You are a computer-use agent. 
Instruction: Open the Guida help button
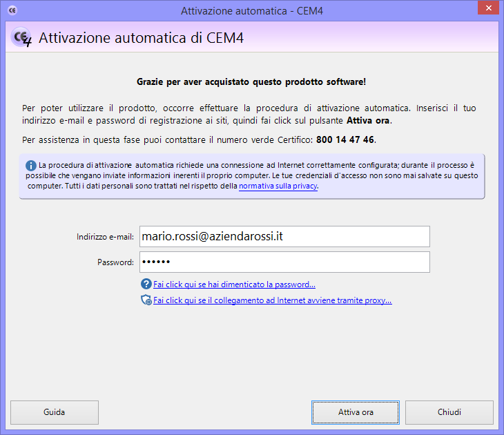(55, 412)
